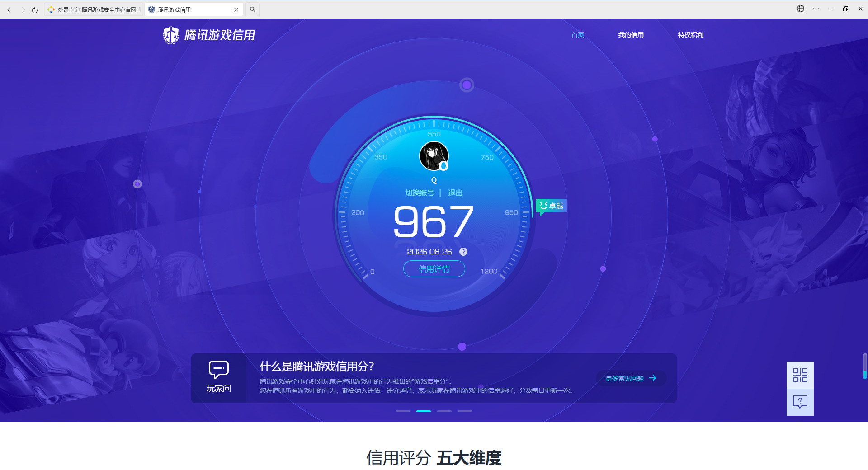Open the globe icon in title bar
The height and width of the screenshot is (470, 868).
(x=801, y=9)
